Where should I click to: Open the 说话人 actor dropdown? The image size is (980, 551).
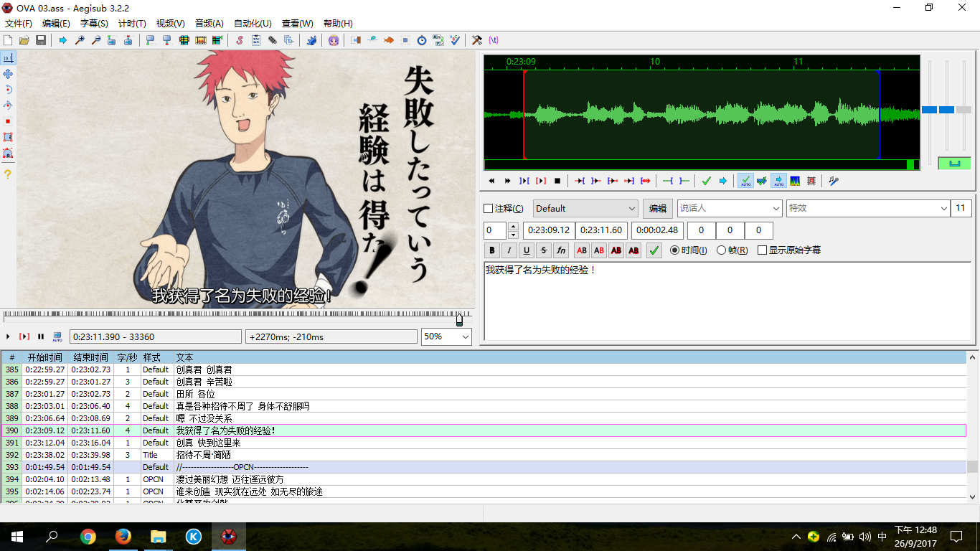point(730,208)
